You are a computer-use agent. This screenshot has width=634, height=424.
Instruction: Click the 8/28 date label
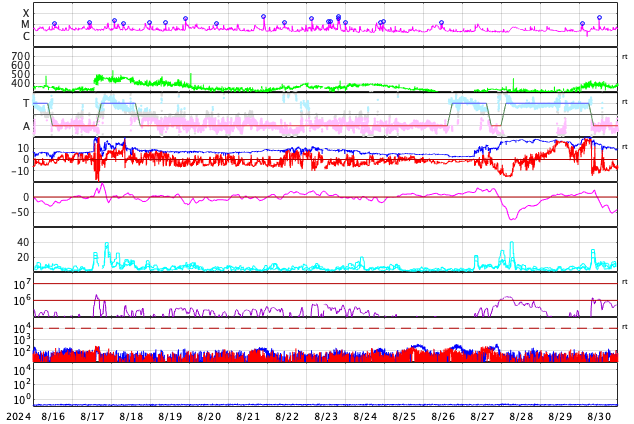pyautogui.click(x=521, y=416)
